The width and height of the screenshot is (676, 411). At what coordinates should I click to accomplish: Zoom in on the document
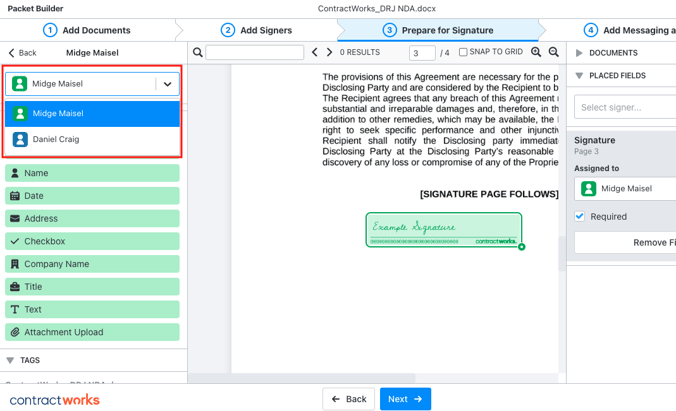(536, 53)
